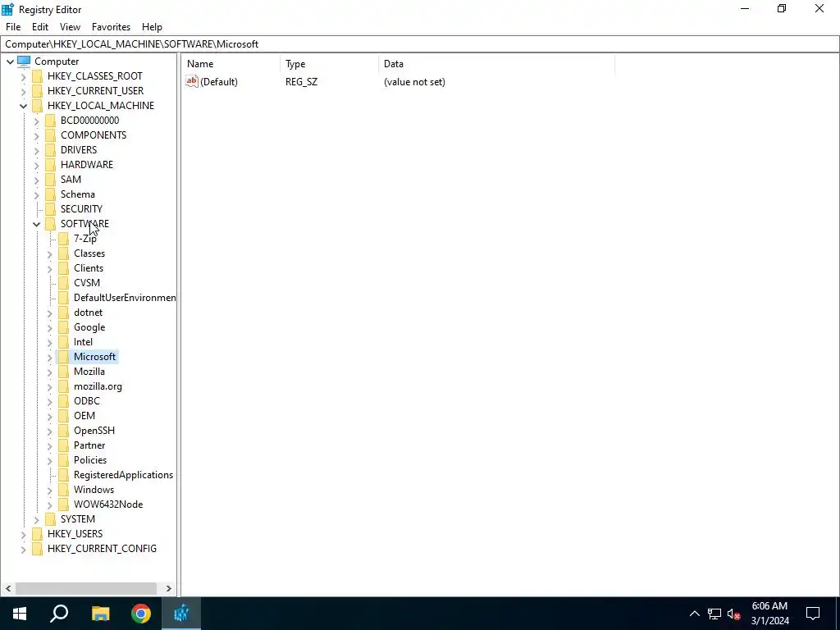Click the (Default) string value icon
This screenshot has height=630, width=840.
[x=192, y=81]
